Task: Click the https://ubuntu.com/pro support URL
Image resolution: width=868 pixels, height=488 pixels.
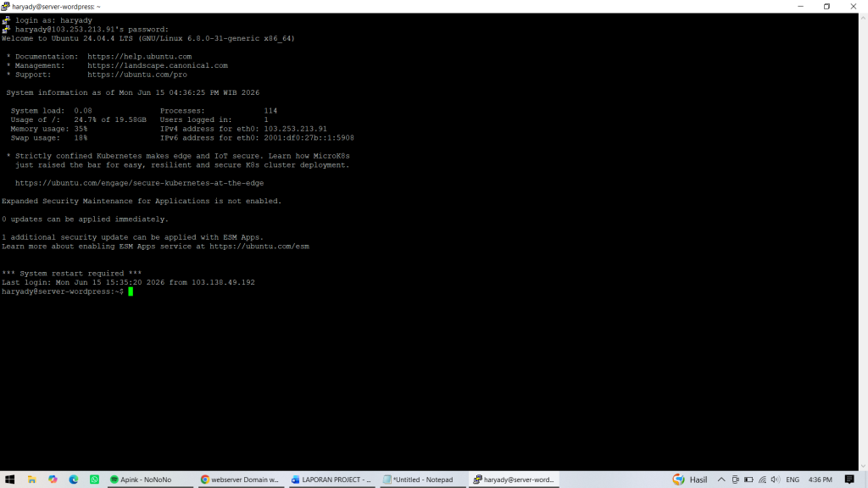Action: coord(137,75)
